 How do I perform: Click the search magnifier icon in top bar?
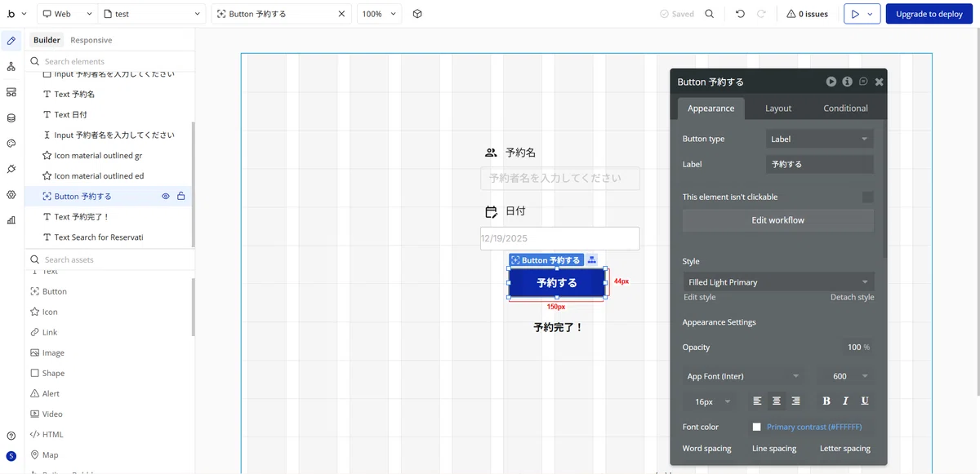tap(709, 14)
